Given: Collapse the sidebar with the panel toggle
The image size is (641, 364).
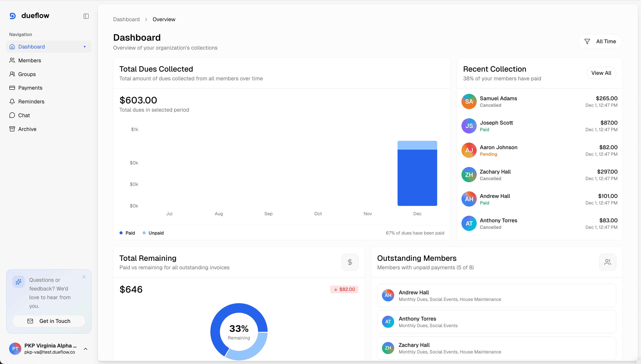Looking at the screenshot, I should (86, 16).
